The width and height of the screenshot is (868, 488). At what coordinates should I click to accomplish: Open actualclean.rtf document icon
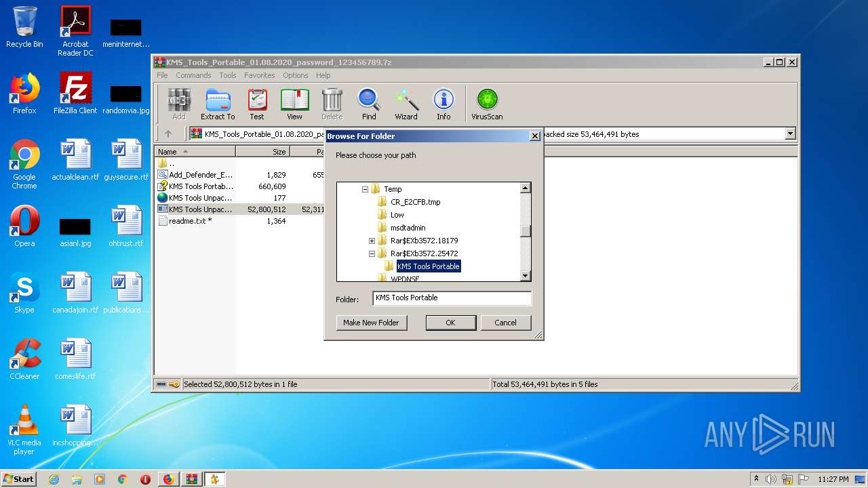click(75, 160)
